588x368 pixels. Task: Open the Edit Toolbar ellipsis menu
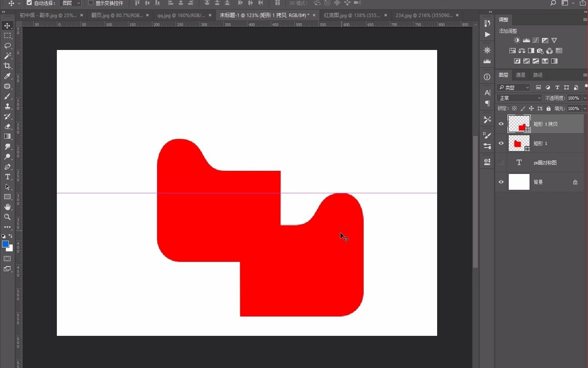click(x=7, y=227)
